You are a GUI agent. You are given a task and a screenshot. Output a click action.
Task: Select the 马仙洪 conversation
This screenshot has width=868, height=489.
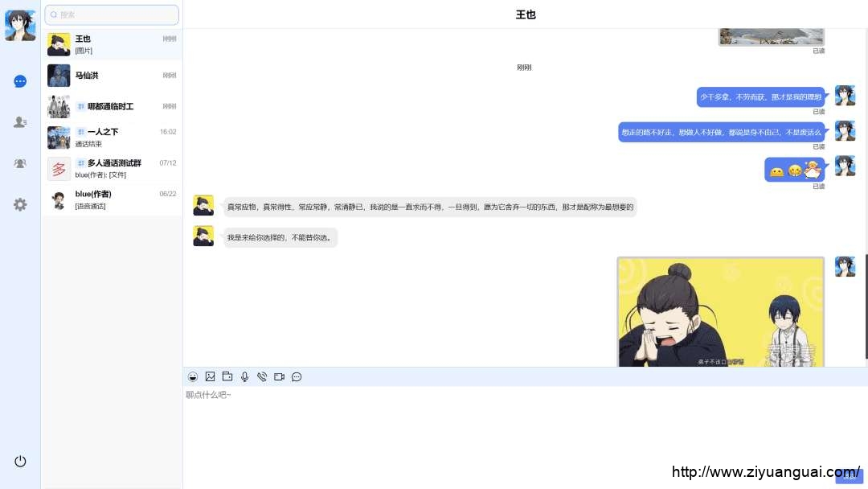coord(112,76)
